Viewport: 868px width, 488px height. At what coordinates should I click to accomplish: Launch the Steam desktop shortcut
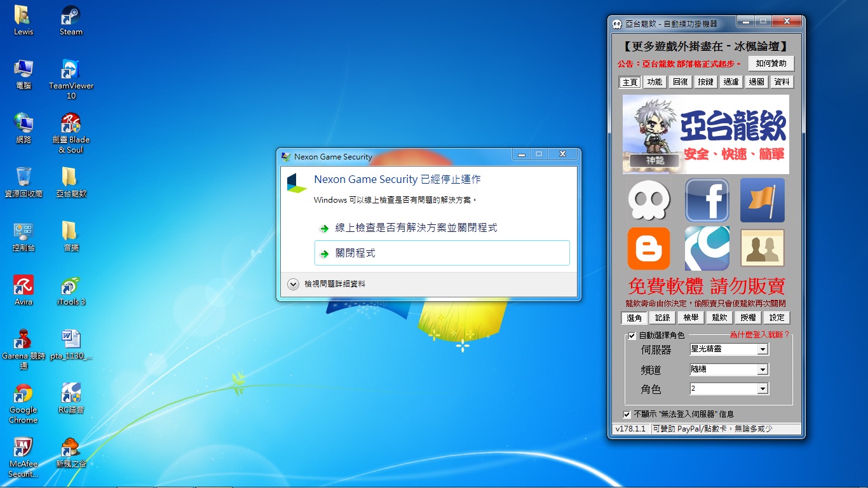coord(71,20)
